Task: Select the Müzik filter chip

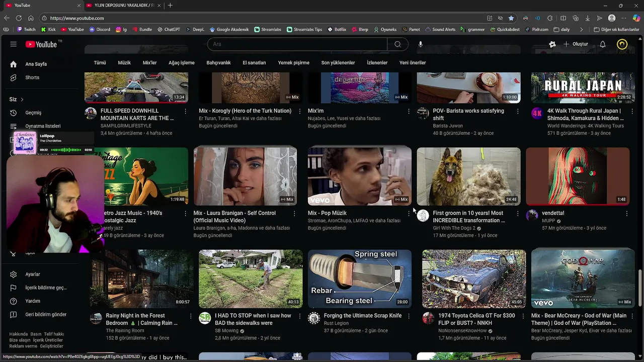Action: point(124,63)
